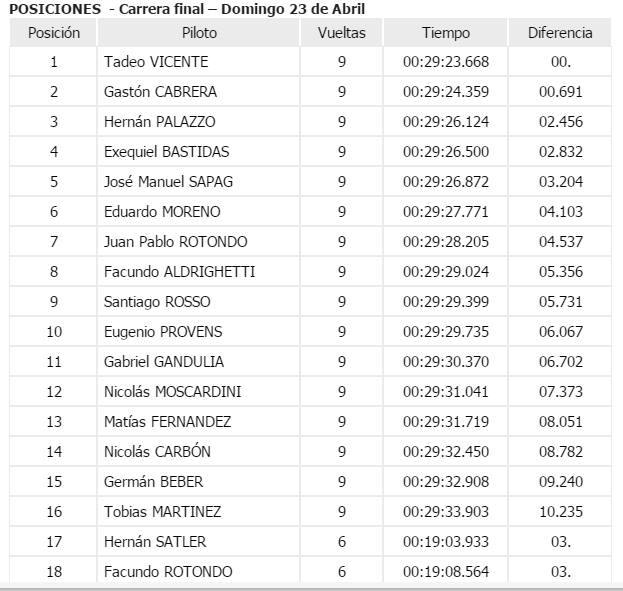623x591 pixels.
Task: Select position number 10 cell
Action: tap(54, 332)
